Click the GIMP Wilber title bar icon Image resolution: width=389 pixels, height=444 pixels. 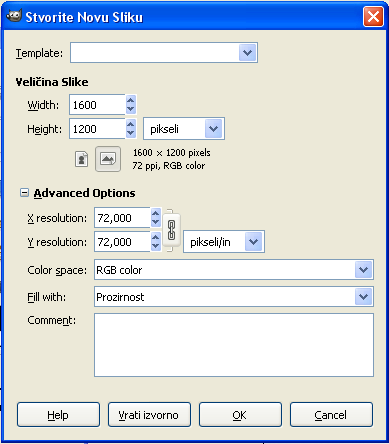click(x=14, y=15)
